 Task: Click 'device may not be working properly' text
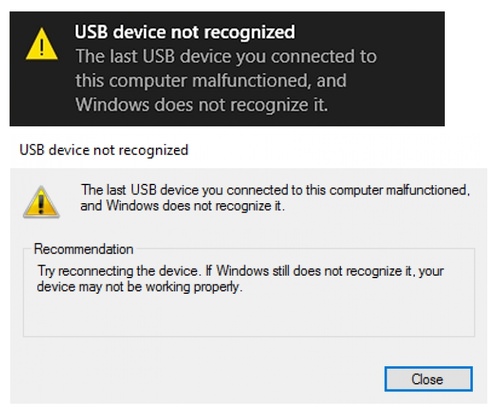tap(140, 287)
